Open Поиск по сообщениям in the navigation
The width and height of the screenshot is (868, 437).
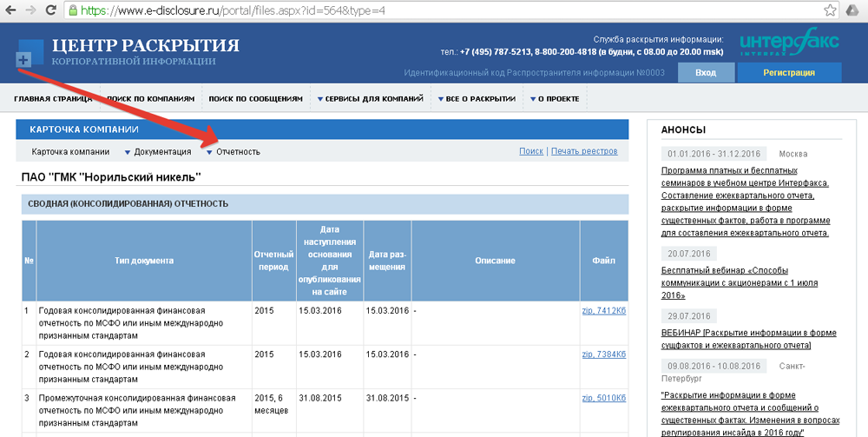[255, 99]
